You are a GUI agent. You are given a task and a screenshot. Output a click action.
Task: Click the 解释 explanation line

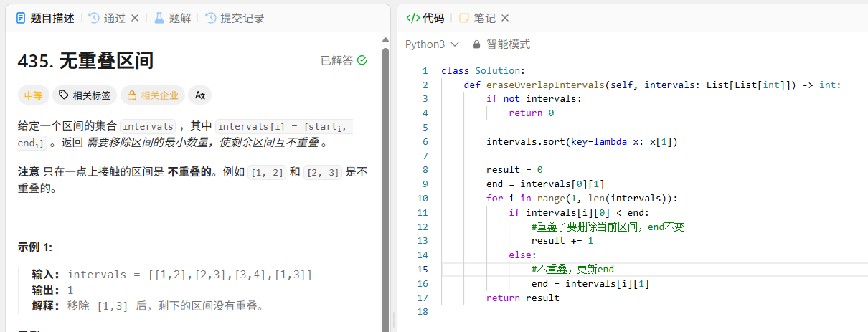(148, 306)
